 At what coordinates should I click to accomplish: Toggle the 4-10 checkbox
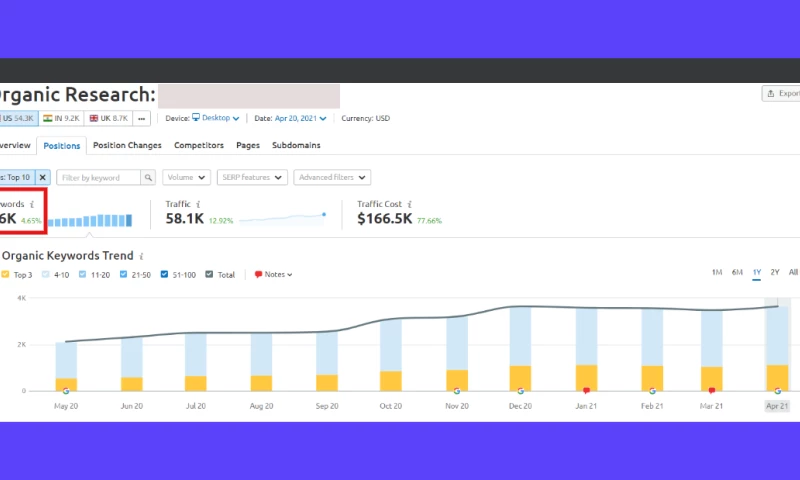tap(45, 274)
